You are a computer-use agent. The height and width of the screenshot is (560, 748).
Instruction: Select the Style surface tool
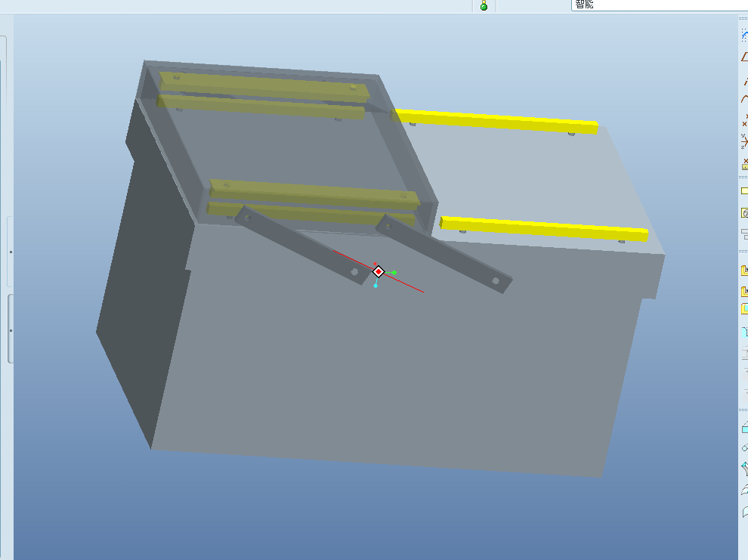[745, 512]
